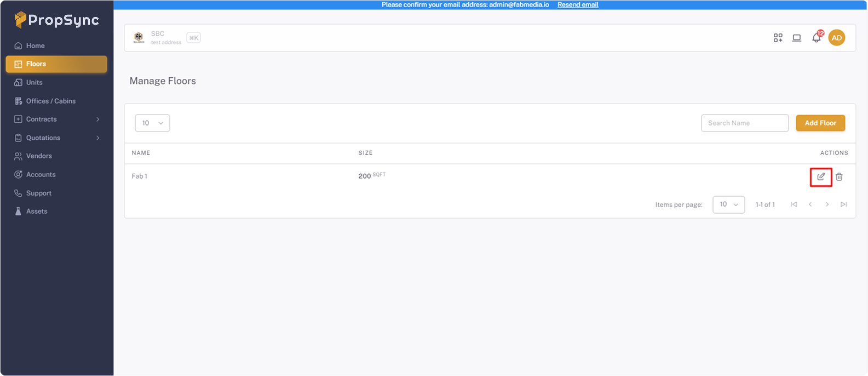Open notifications bell with 12 badge
Viewport: 868px width, 376px height.
(817, 37)
